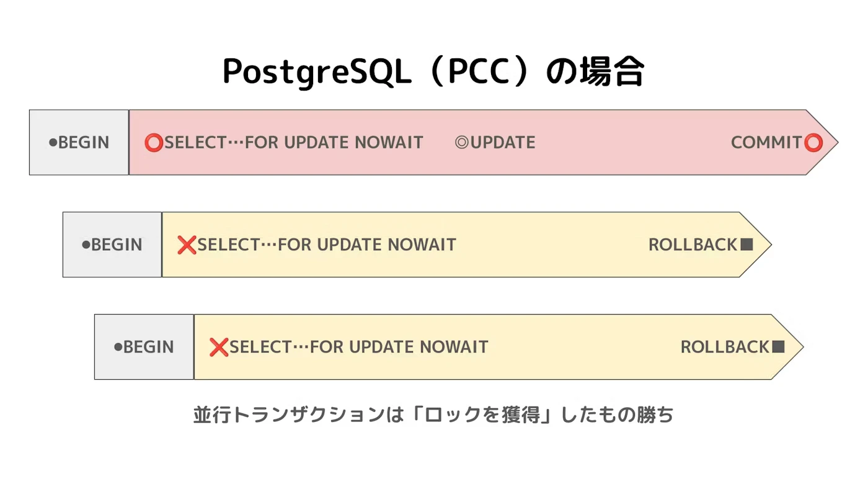Click the COMMIT text in pink arrow

pos(767,143)
